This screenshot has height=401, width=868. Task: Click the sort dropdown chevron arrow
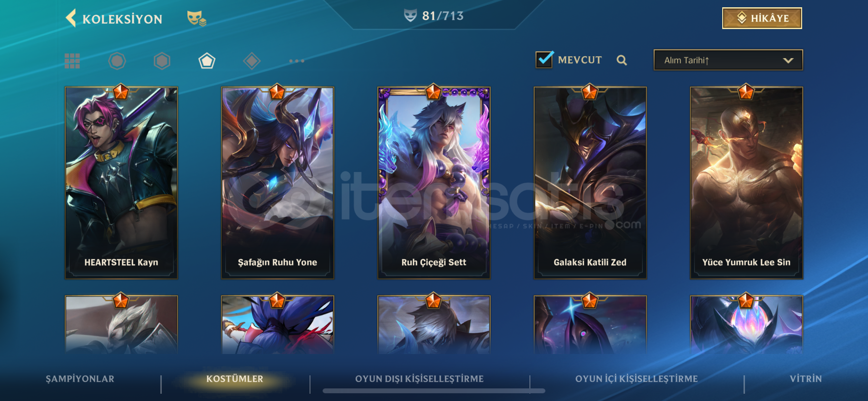pos(788,61)
